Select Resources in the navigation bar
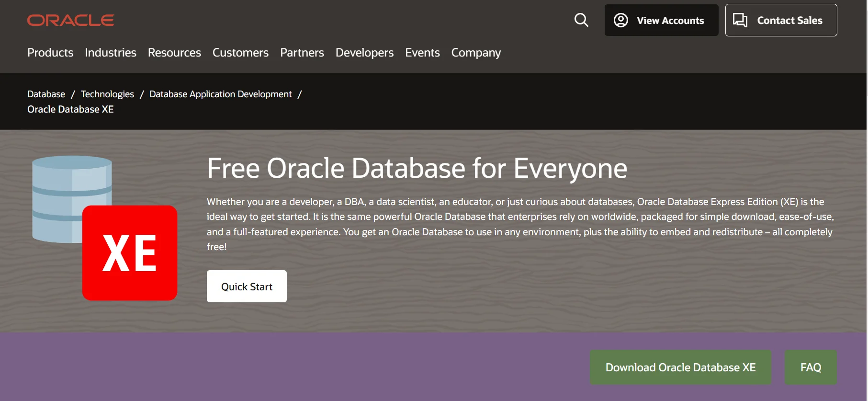This screenshot has width=868, height=401. (x=174, y=53)
